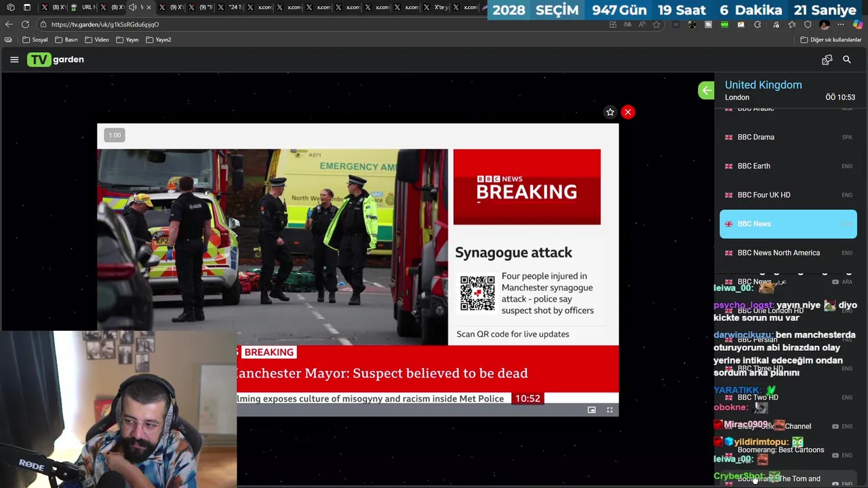Select BBC Four UK HD channel
This screenshot has height=488, width=868.
[788, 195]
